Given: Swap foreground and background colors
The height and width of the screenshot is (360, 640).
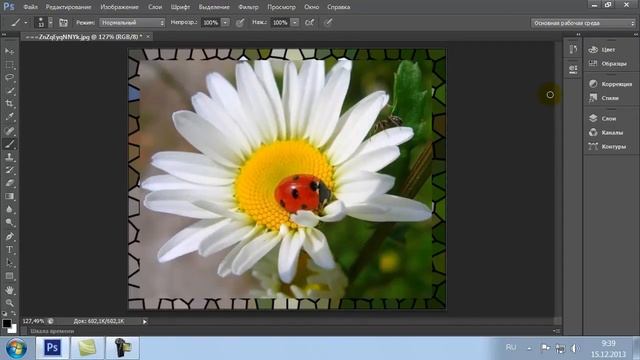Looking at the screenshot, I should [13, 313].
